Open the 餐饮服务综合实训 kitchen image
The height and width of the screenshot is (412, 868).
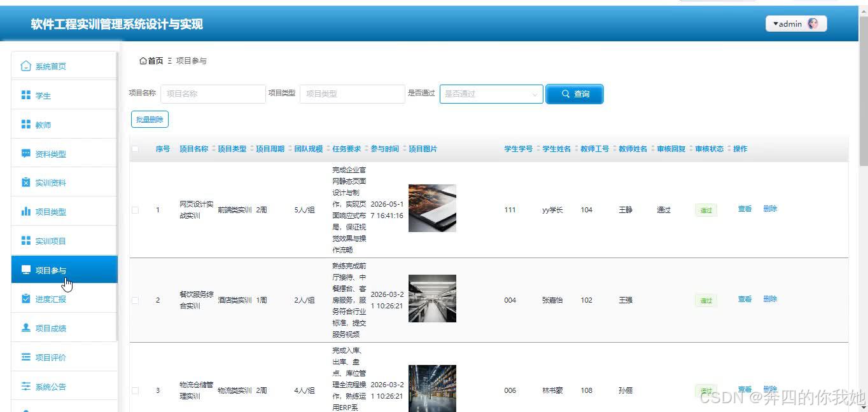point(432,298)
